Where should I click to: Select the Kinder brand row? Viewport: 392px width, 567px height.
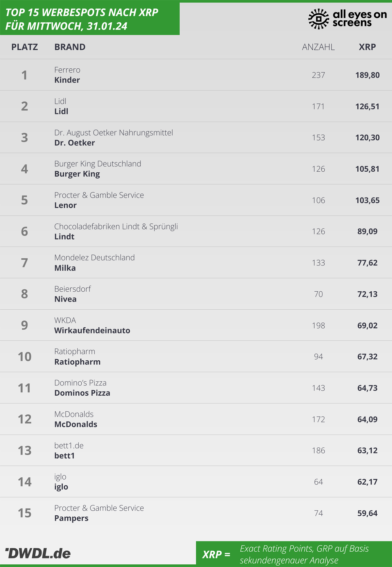click(x=196, y=75)
